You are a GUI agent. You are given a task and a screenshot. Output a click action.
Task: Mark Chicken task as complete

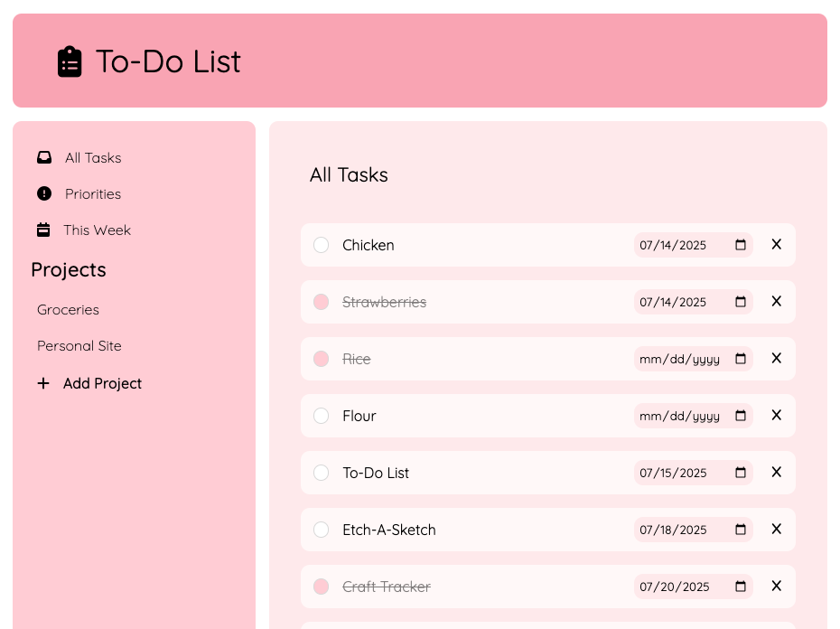point(321,245)
